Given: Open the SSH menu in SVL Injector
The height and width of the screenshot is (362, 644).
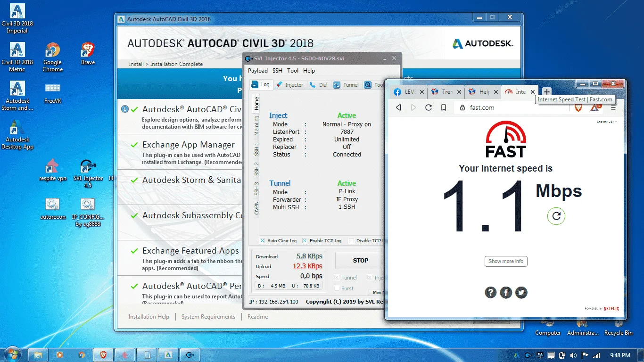Looking at the screenshot, I should tap(278, 71).
